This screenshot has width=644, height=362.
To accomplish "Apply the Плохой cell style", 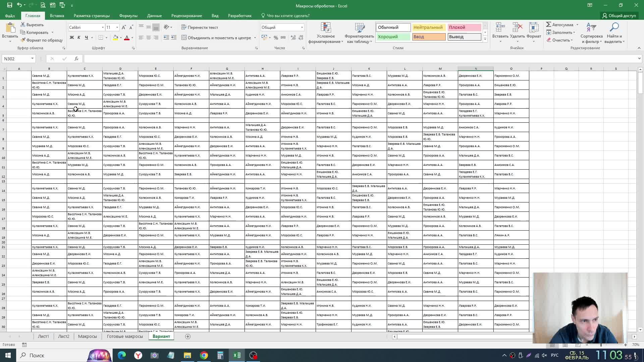I will (x=464, y=27).
